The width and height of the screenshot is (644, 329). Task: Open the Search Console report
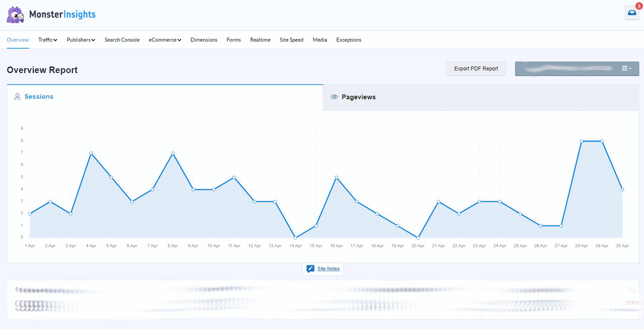(122, 40)
